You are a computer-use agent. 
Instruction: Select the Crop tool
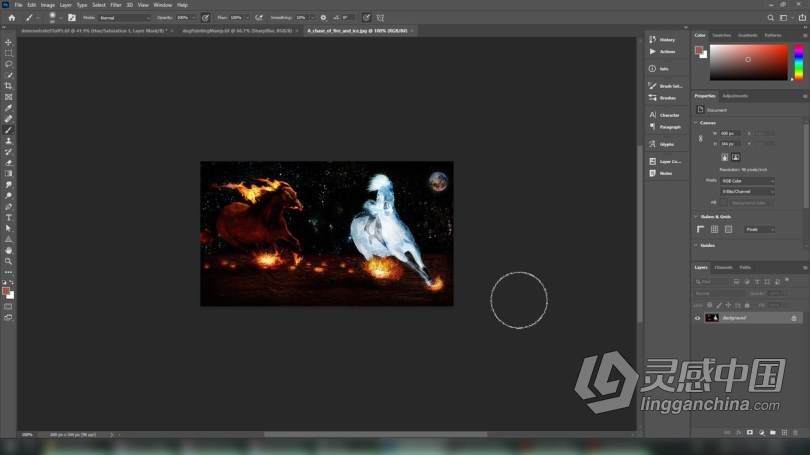(x=8, y=86)
